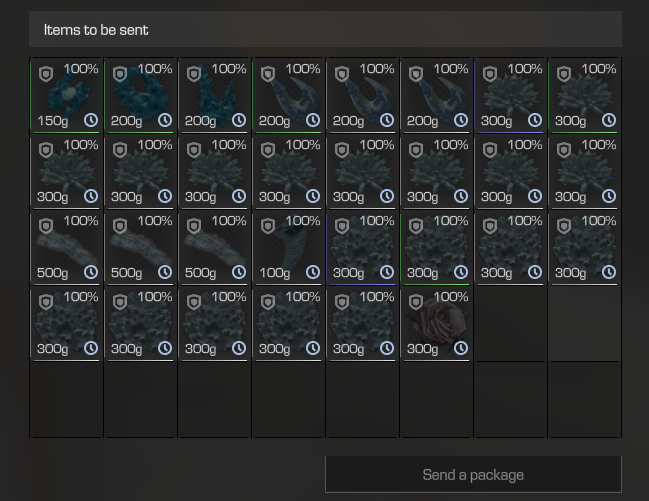The image size is (649, 501).
Task: Click the clock icon on the 150g item
Action: click(x=91, y=120)
